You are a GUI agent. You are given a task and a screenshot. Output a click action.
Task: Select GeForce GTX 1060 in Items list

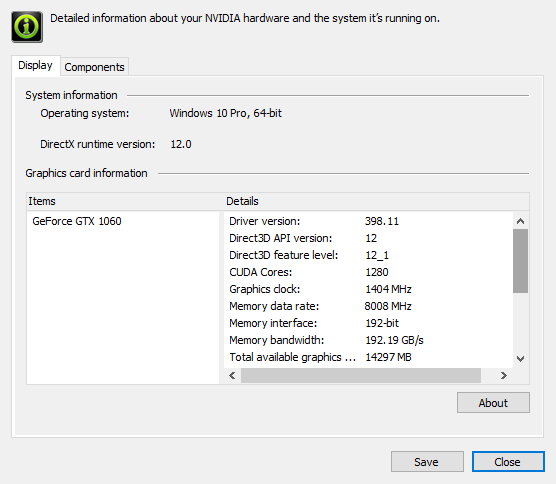tap(77, 221)
